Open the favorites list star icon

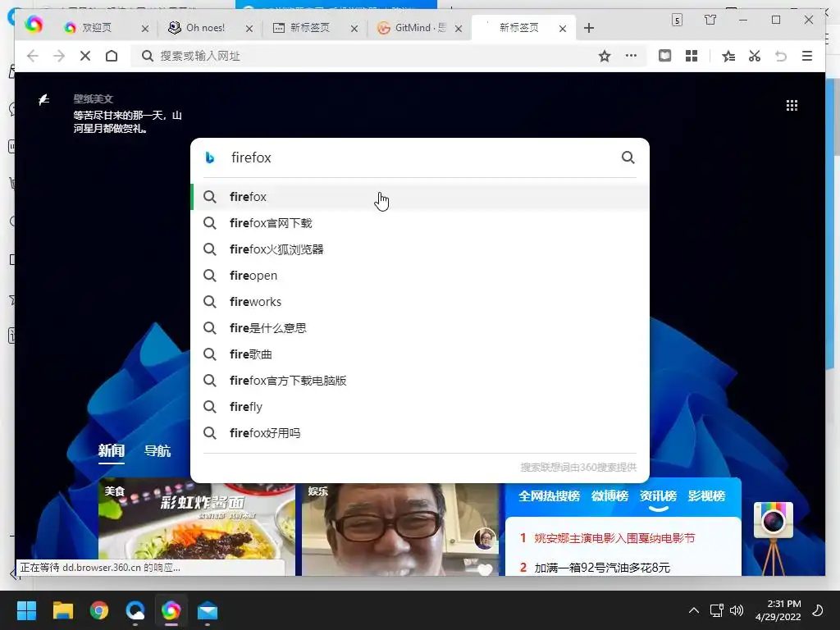[728, 57]
